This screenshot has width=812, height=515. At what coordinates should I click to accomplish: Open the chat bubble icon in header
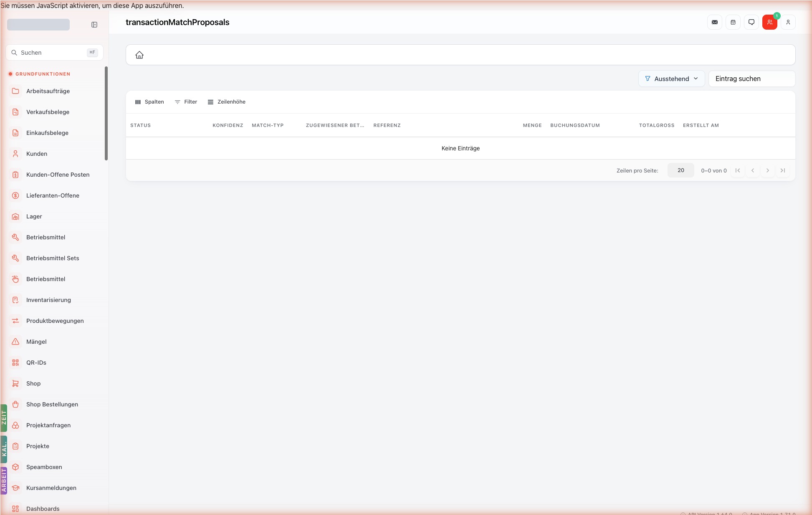click(751, 22)
